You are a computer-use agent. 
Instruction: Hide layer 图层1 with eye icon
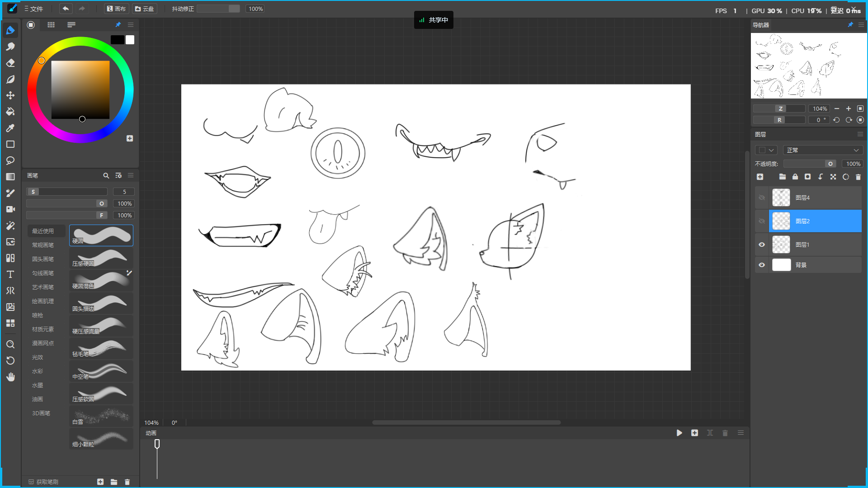(x=762, y=244)
